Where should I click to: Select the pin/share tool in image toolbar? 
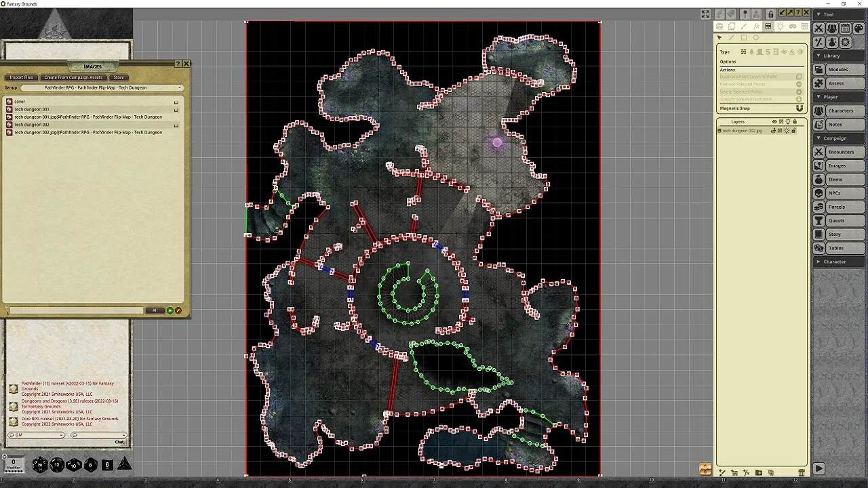click(745, 14)
